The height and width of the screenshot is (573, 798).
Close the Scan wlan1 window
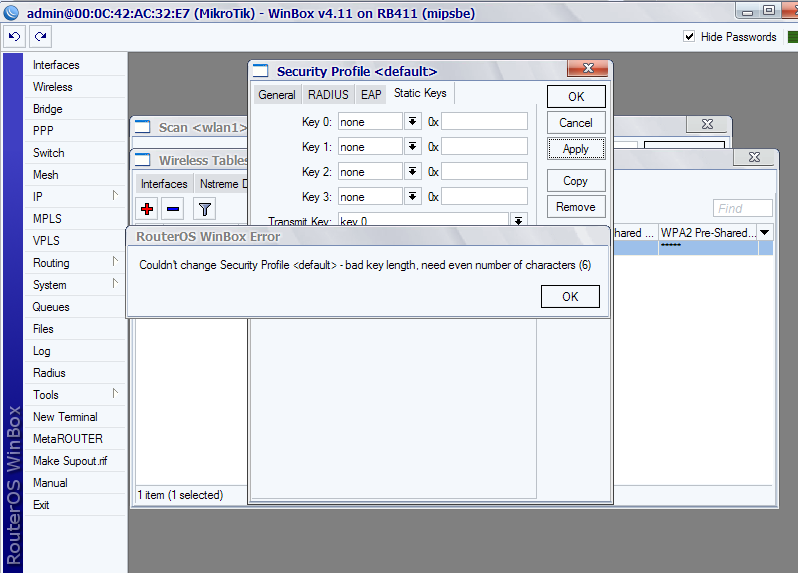click(x=707, y=124)
